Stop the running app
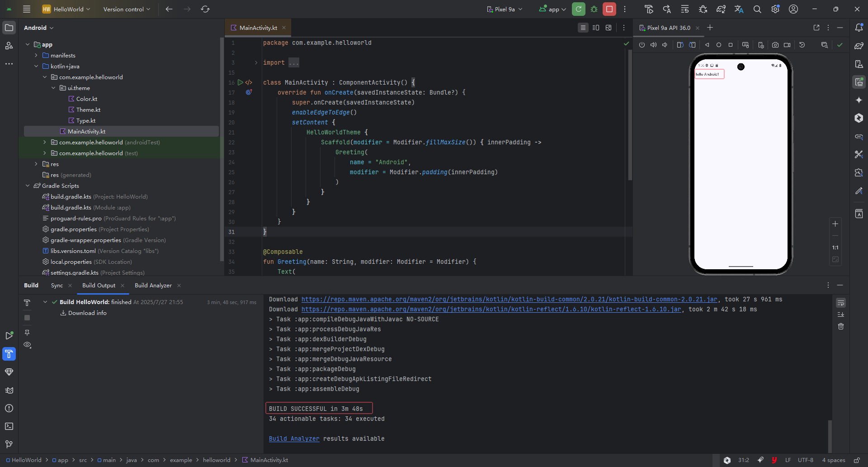The width and height of the screenshot is (868, 467). coord(609,9)
